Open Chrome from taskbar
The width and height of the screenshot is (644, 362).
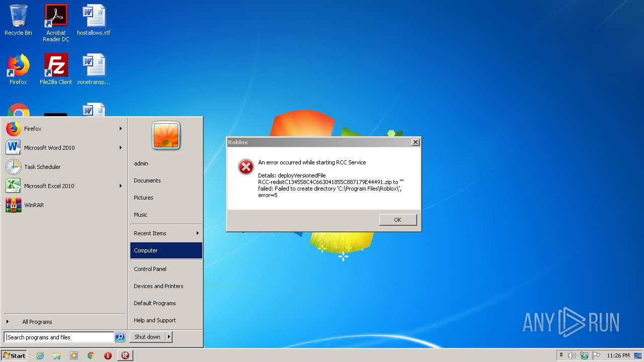tap(91, 355)
